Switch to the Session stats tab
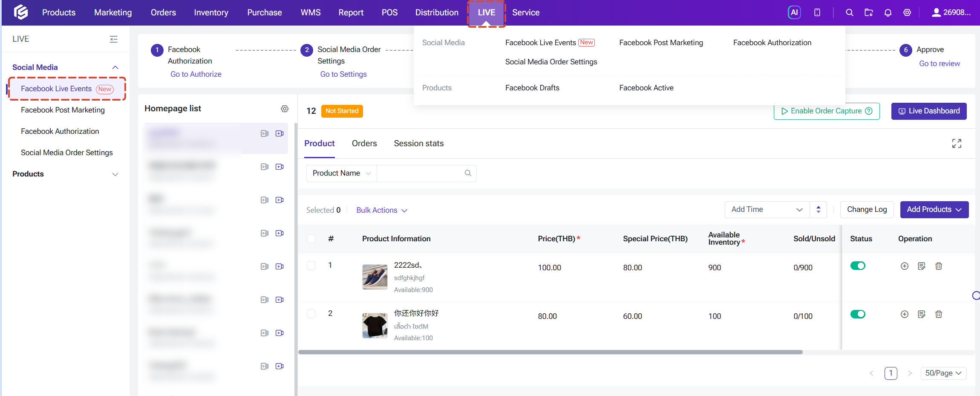The image size is (980, 396). [419, 144]
